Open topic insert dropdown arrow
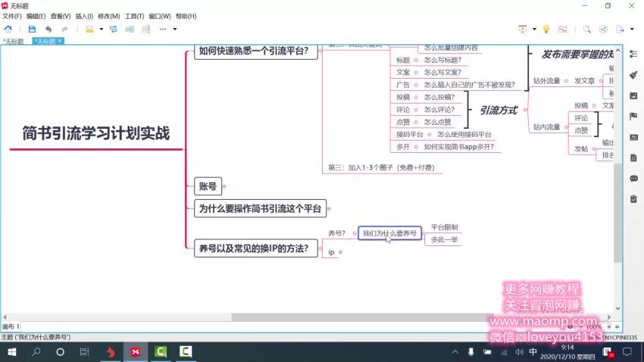Viewport: 644px width, 362px height. 101,29
